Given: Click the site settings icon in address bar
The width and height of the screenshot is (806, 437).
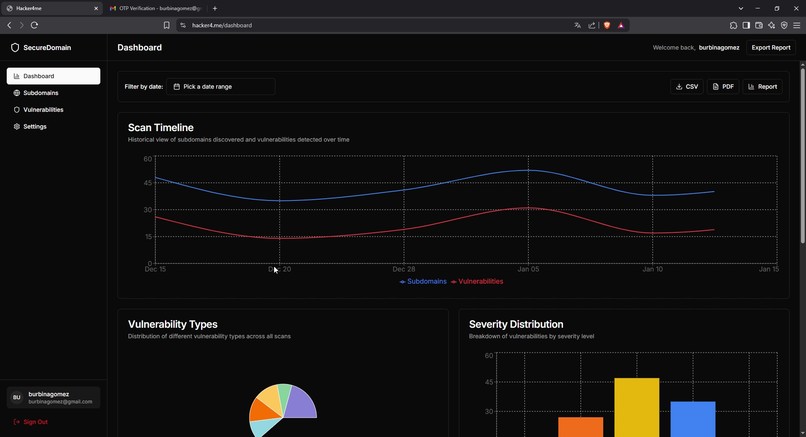Looking at the screenshot, I should pyautogui.click(x=183, y=25).
